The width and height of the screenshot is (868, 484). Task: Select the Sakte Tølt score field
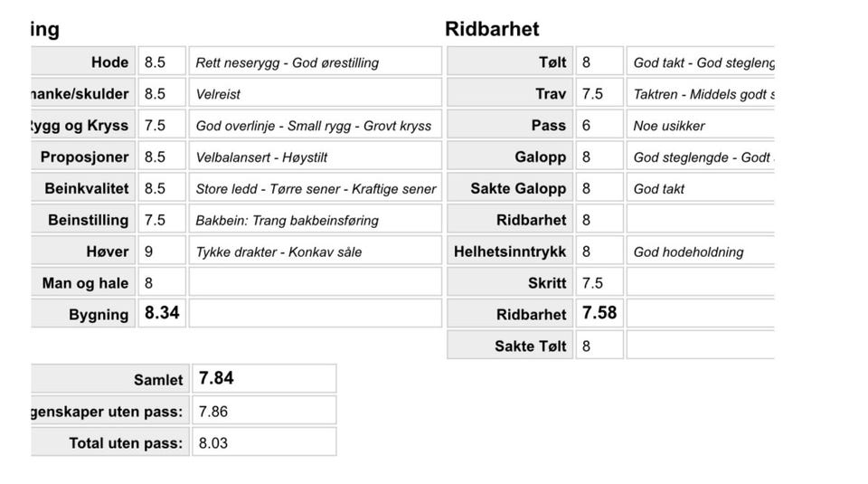click(x=599, y=346)
